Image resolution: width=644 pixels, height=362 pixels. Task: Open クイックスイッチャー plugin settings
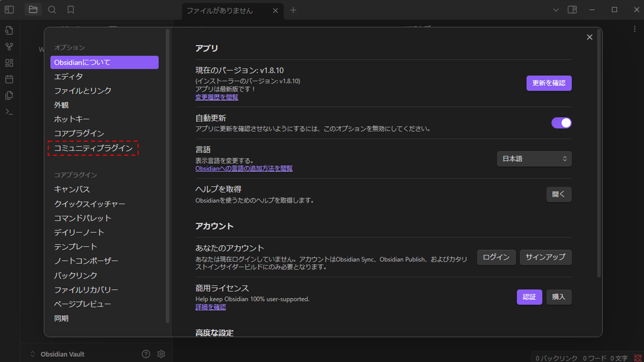pos(105,204)
